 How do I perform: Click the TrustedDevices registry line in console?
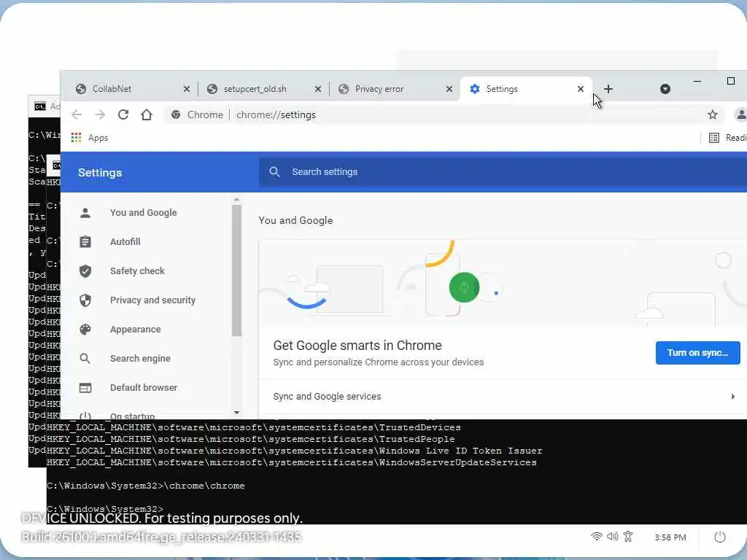[x=253, y=427]
